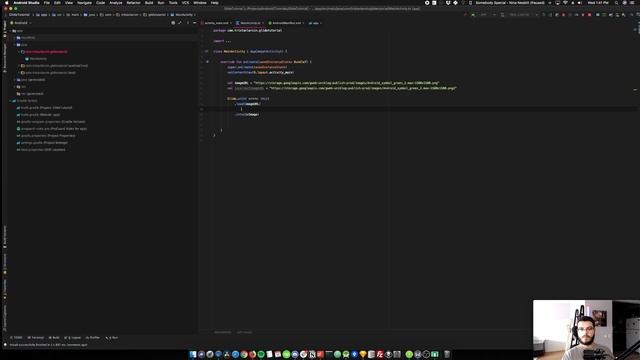The image size is (640, 360).
Task: Toggle the Resource Manager side tab
Action: click(x=4, y=58)
